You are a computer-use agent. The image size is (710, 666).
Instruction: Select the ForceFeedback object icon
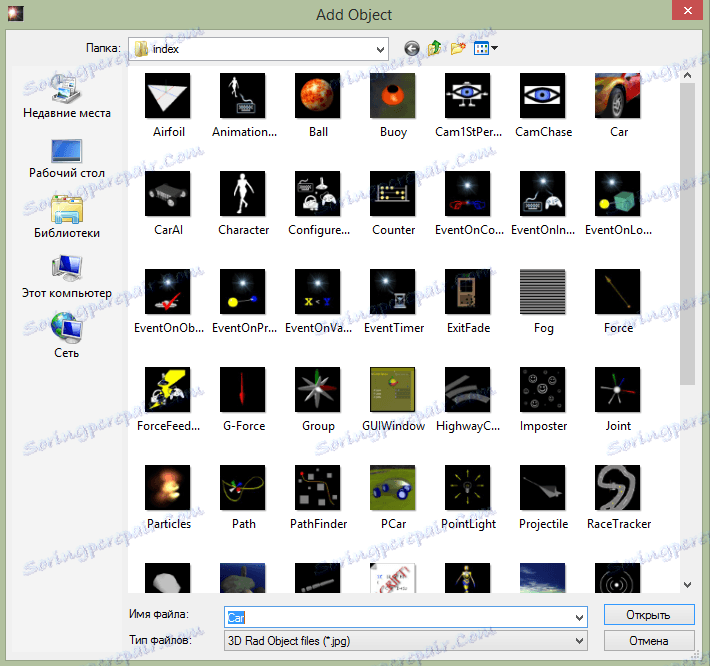pos(168,389)
